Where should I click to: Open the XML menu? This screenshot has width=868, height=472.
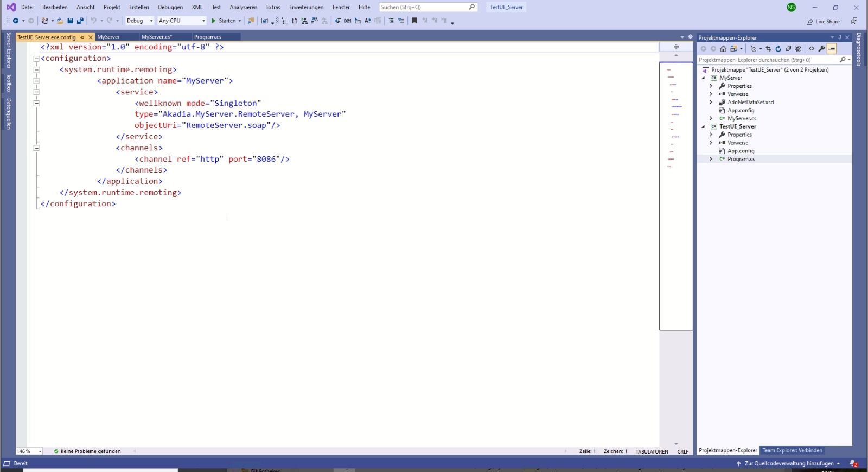(197, 7)
